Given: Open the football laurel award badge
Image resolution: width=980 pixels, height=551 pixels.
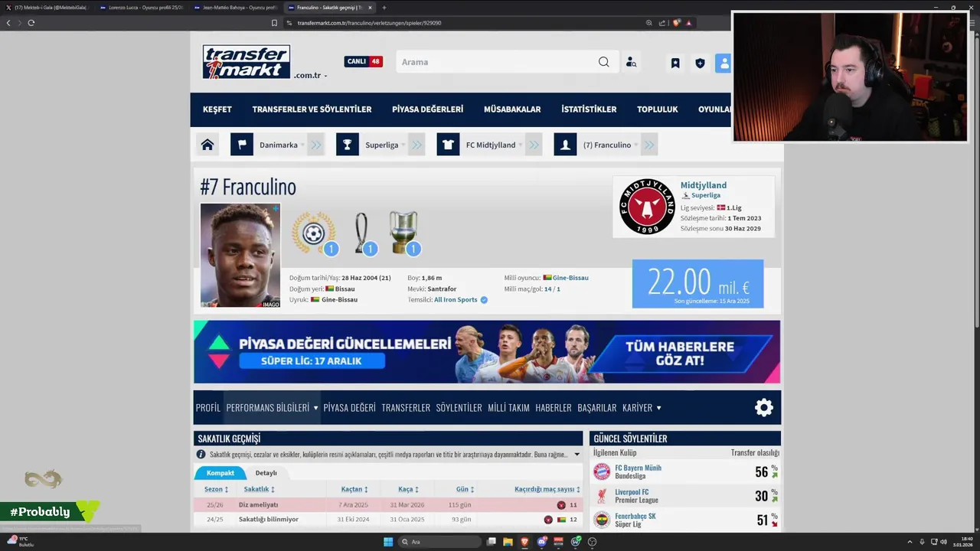Looking at the screenshot, I should pos(314,233).
